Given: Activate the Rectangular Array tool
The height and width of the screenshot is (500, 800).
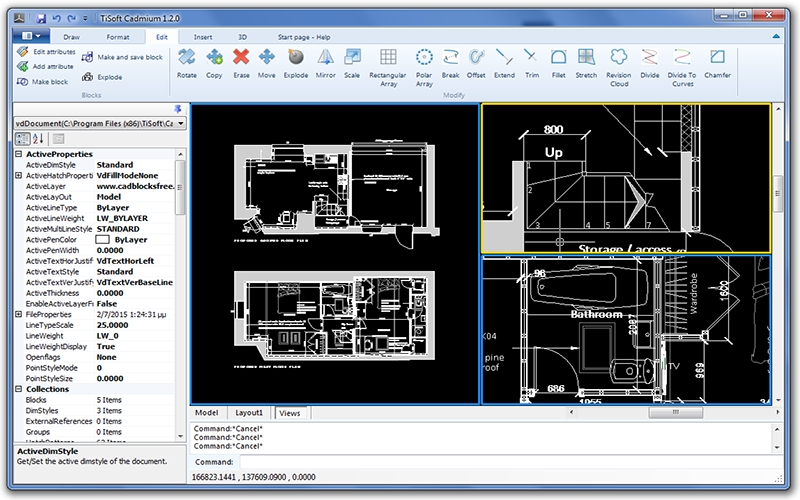Looking at the screenshot, I should pyautogui.click(x=388, y=67).
